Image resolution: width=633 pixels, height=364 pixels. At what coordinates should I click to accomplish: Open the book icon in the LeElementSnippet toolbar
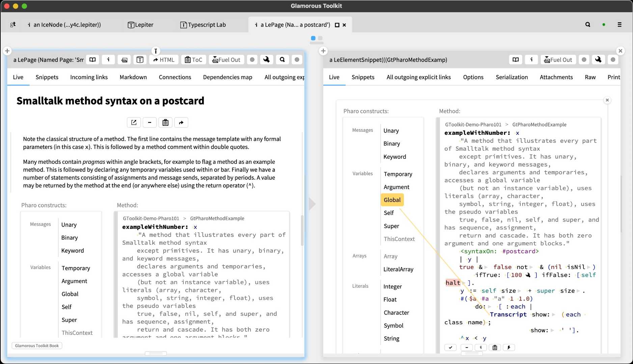point(516,60)
